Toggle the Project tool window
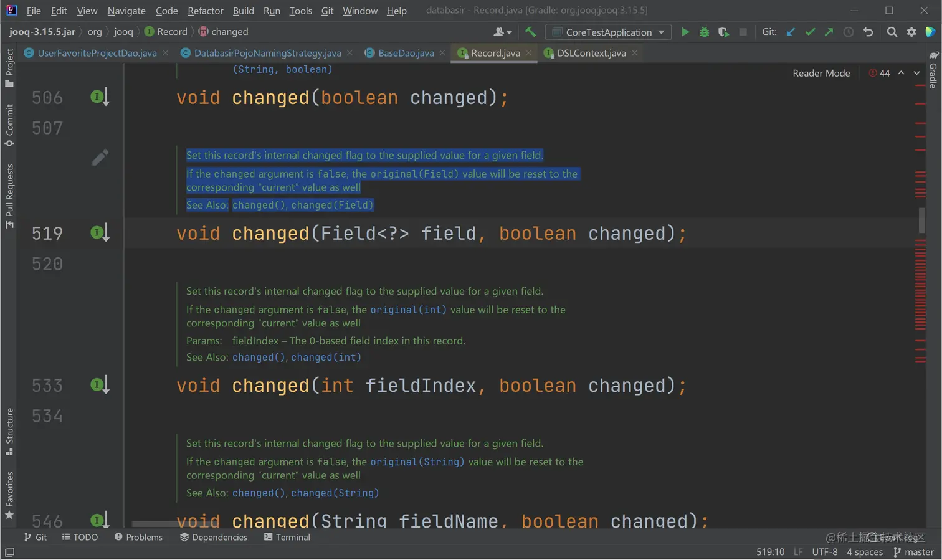 [9, 68]
